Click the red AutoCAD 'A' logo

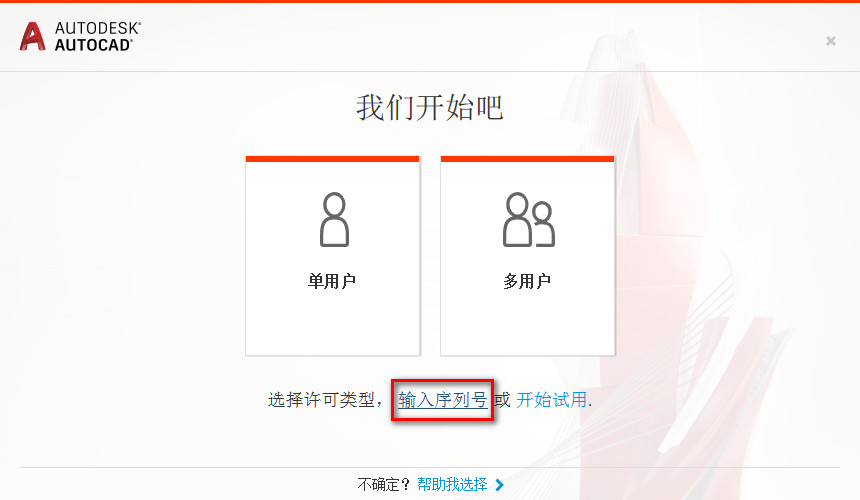tap(32, 36)
